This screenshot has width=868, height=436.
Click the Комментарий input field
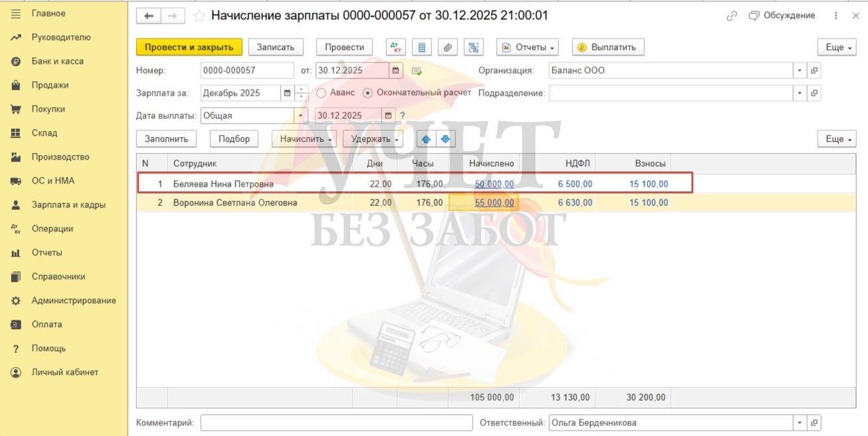pyautogui.click(x=336, y=423)
